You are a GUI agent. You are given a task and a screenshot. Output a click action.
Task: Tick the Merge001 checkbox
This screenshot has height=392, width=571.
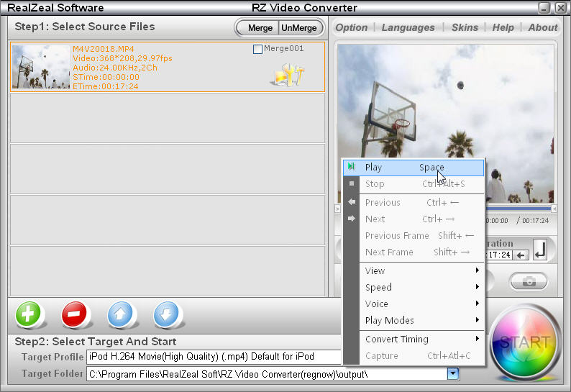click(x=258, y=50)
